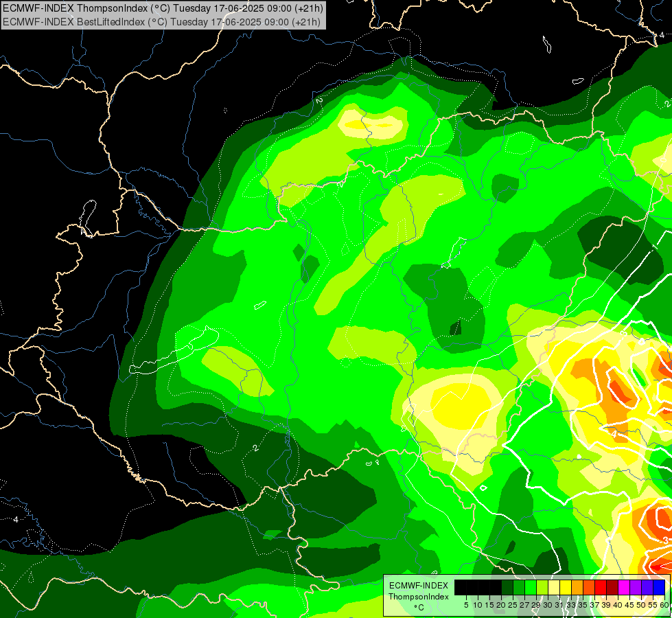Click the legend tick value 37
The height and width of the screenshot is (618, 672).
(594, 605)
